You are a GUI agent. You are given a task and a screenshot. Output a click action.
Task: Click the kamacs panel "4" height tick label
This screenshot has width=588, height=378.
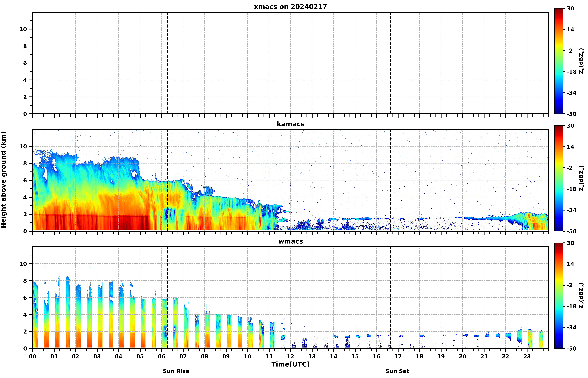pyautogui.click(x=25, y=197)
